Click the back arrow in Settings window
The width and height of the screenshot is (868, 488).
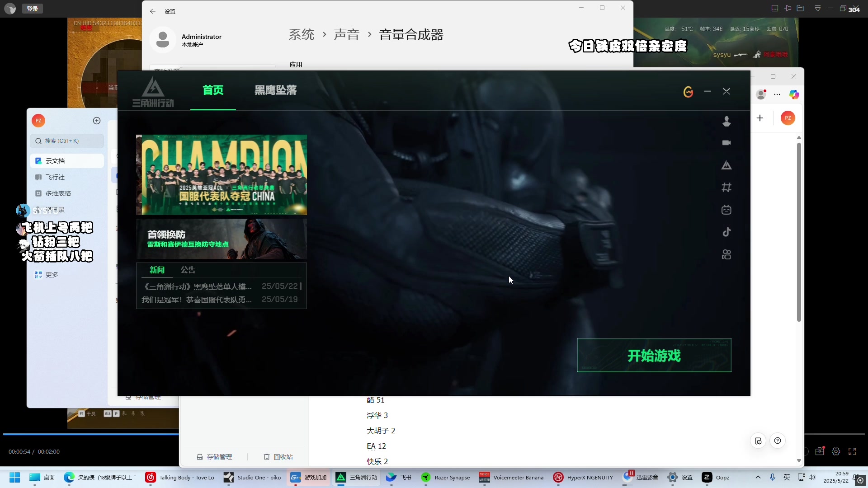pos(153,11)
